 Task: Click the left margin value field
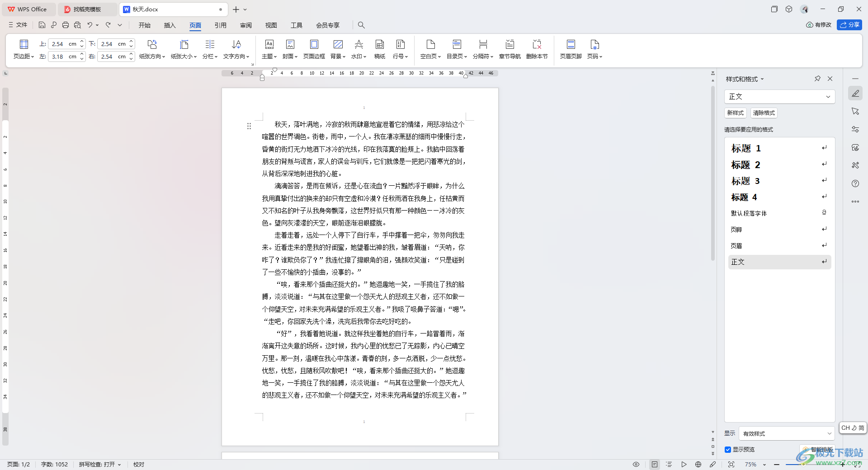63,56
